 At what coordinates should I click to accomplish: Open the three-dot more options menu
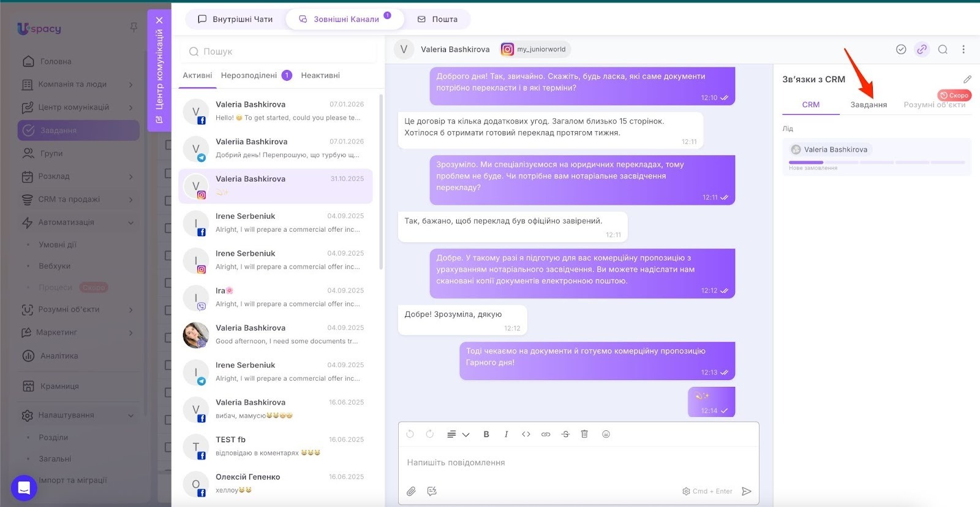[963, 50]
